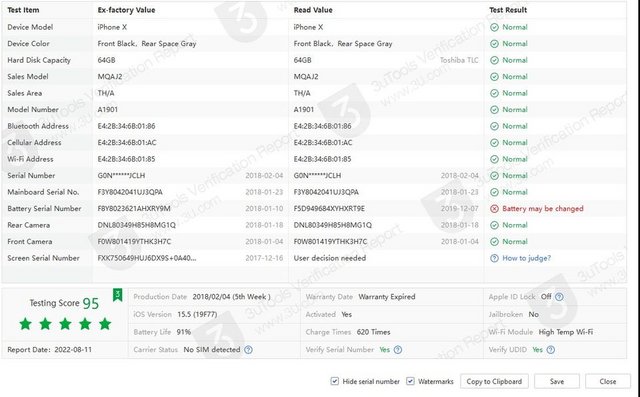Click the Production Date value 2018/02/04
Image resolution: width=640 pixels, height=397 pixels.
[231, 297]
